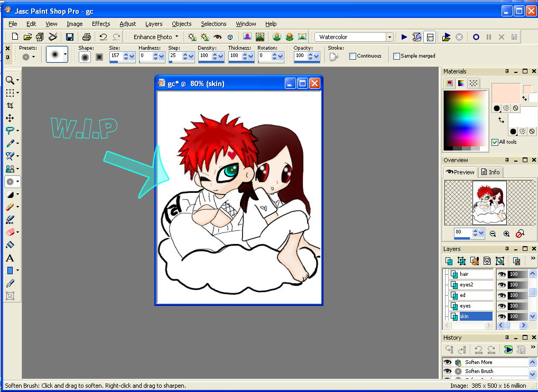Open the Size value slider dropdown
Viewport: 538px width, 392px height.
(132, 56)
